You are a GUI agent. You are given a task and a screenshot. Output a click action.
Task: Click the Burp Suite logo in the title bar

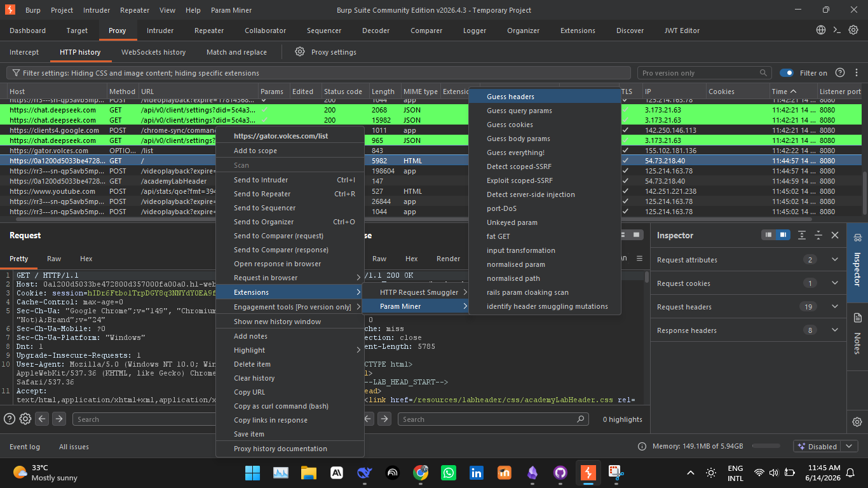click(10, 10)
